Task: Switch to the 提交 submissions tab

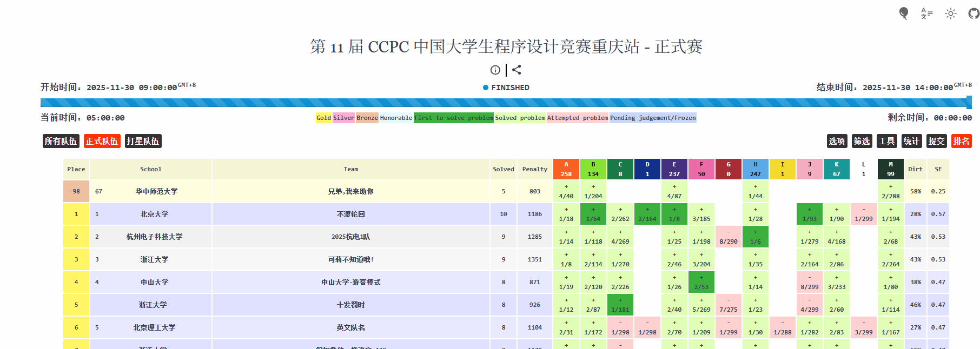Action: [936, 141]
